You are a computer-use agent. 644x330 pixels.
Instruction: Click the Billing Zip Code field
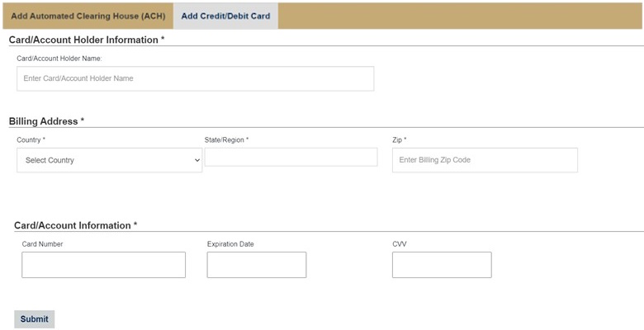point(485,160)
